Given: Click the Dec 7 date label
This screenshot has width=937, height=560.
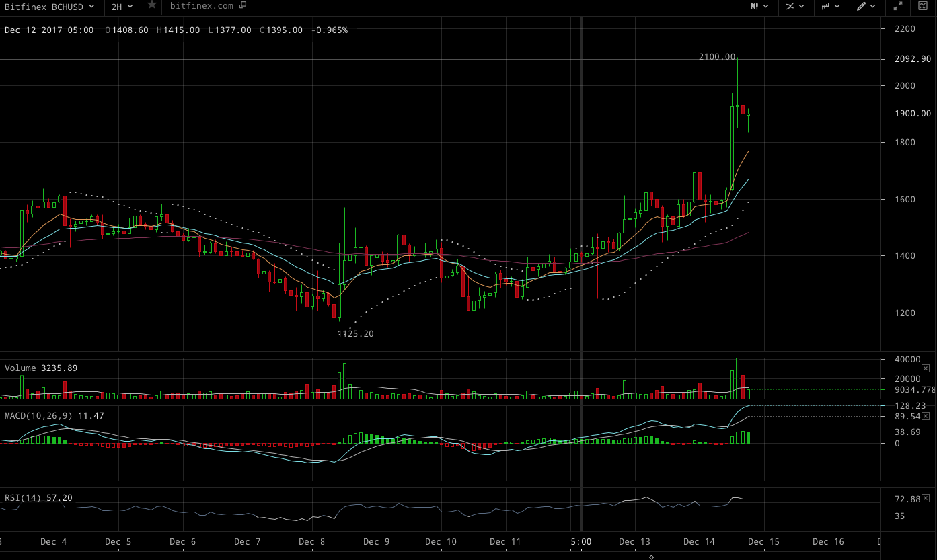Looking at the screenshot, I should click(x=248, y=542).
